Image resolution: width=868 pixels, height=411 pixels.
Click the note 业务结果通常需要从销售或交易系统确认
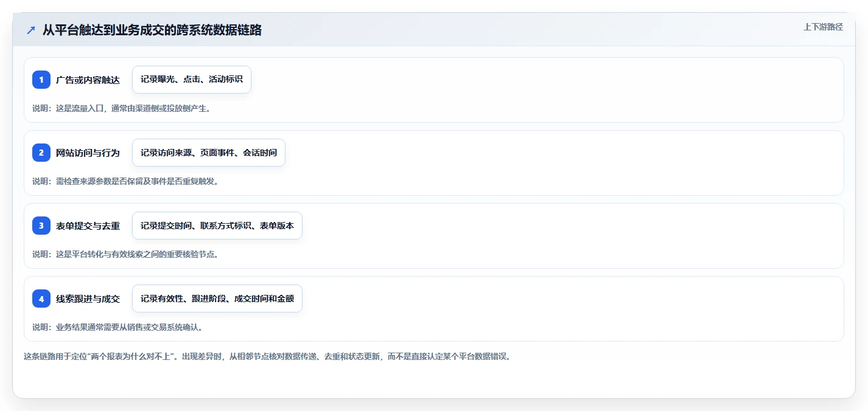117,327
